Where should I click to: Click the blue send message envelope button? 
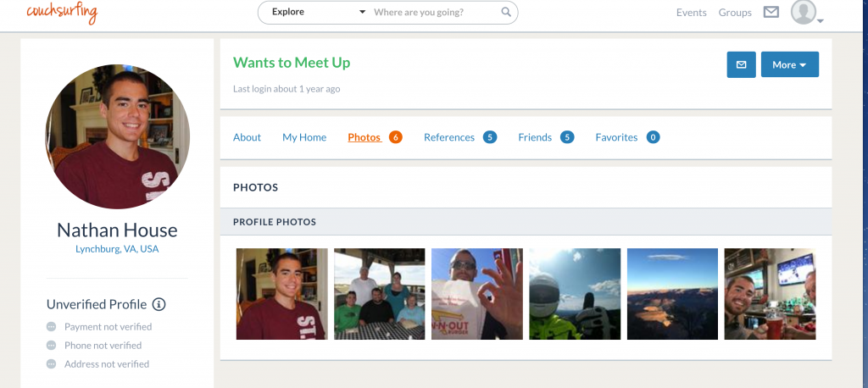[741, 64]
